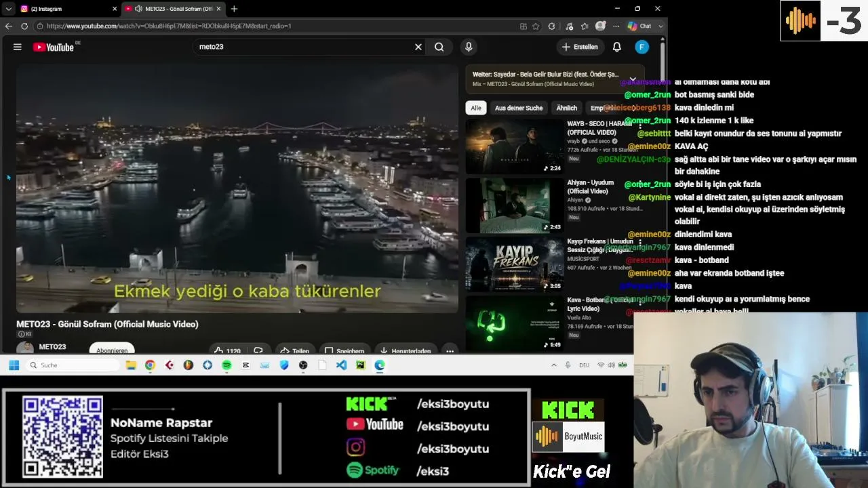Image resolution: width=868 pixels, height=488 pixels.
Task: Clear the meto23 search text
Action: coord(418,47)
